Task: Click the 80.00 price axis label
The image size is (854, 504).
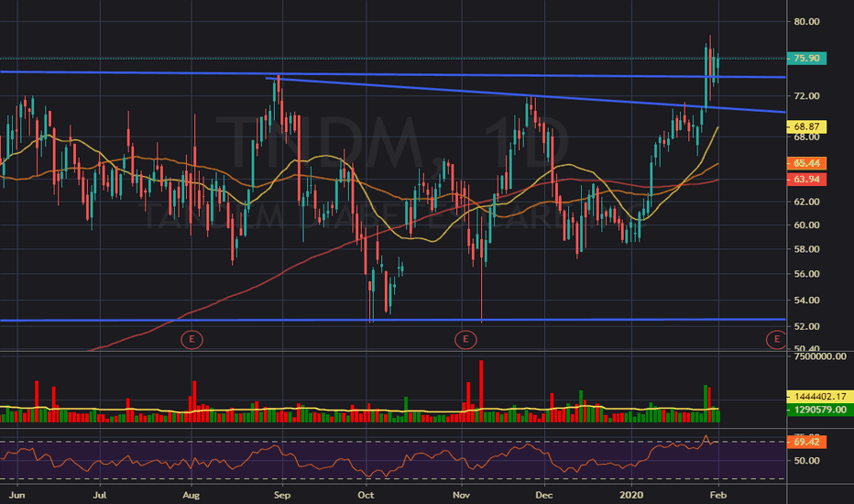Action: [806, 22]
